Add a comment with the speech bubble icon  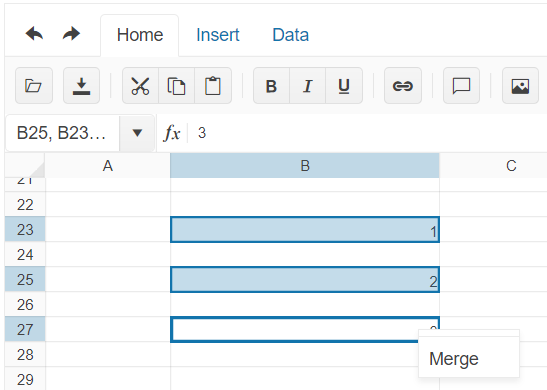click(x=461, y=86)
